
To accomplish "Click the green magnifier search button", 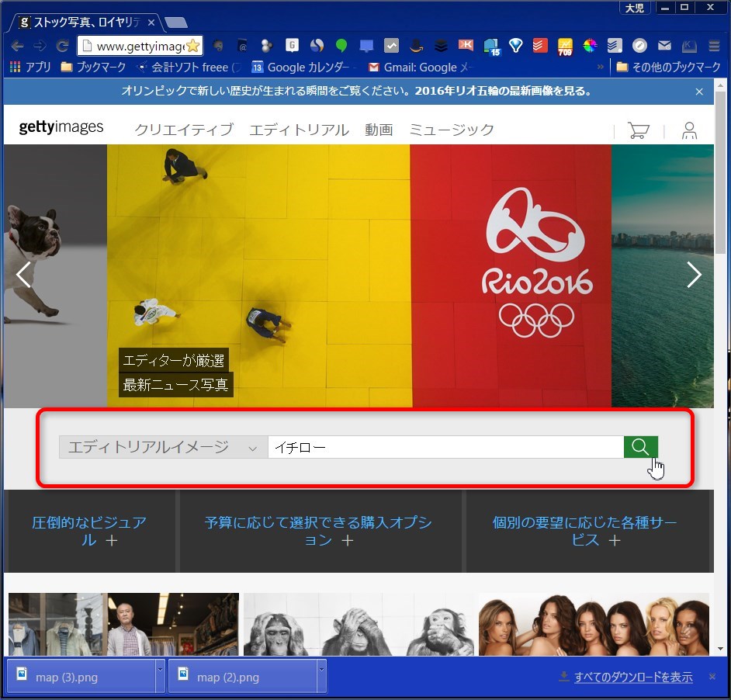I will pos(640,447).
